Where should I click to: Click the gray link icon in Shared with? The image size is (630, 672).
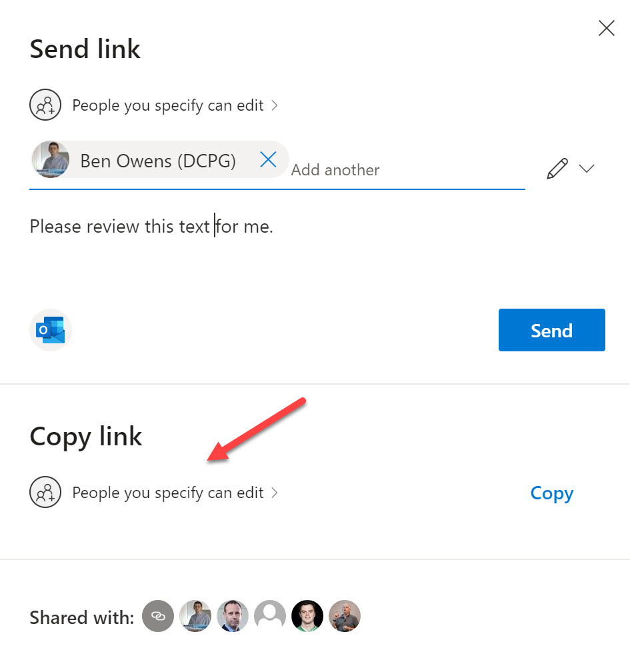[x=158, y=616]
